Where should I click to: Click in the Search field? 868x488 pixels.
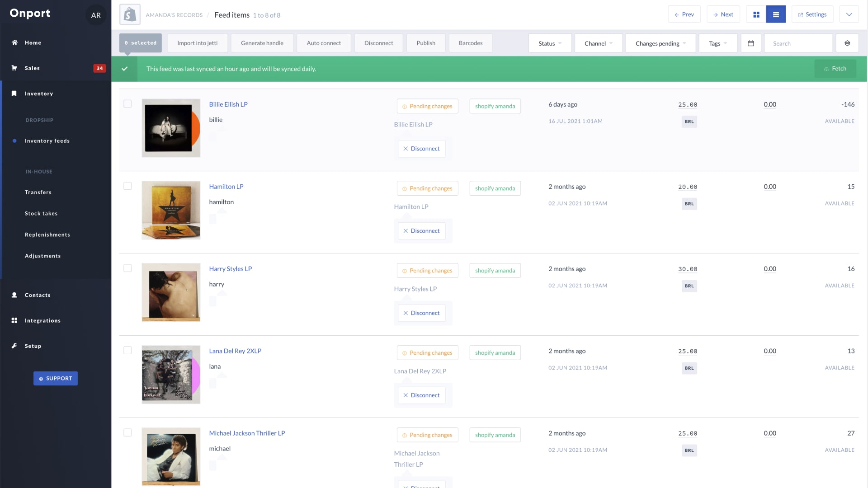tap(798, 43)
